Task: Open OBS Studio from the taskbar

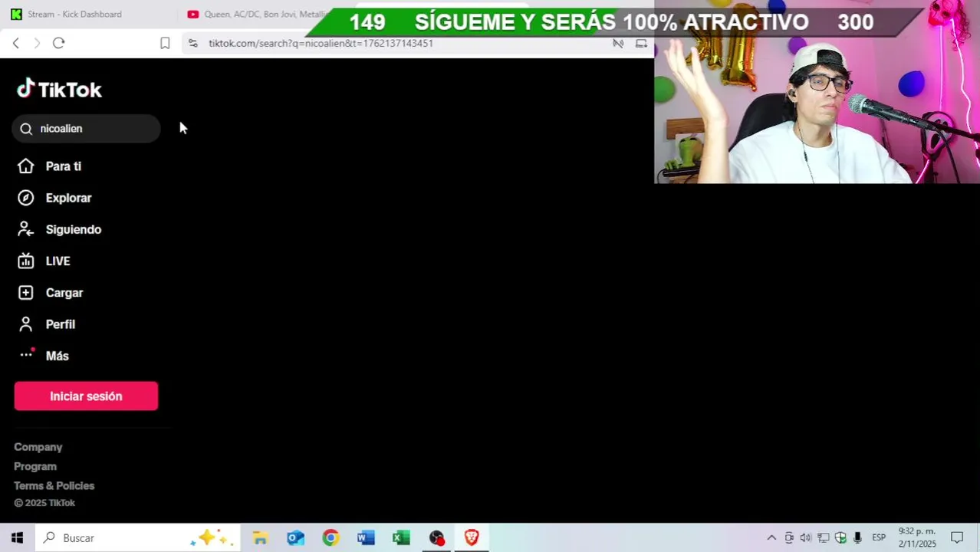Action: 436,538
